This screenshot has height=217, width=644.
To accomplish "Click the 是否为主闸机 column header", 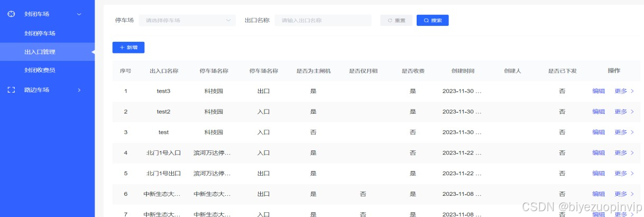I will point(314,71).
